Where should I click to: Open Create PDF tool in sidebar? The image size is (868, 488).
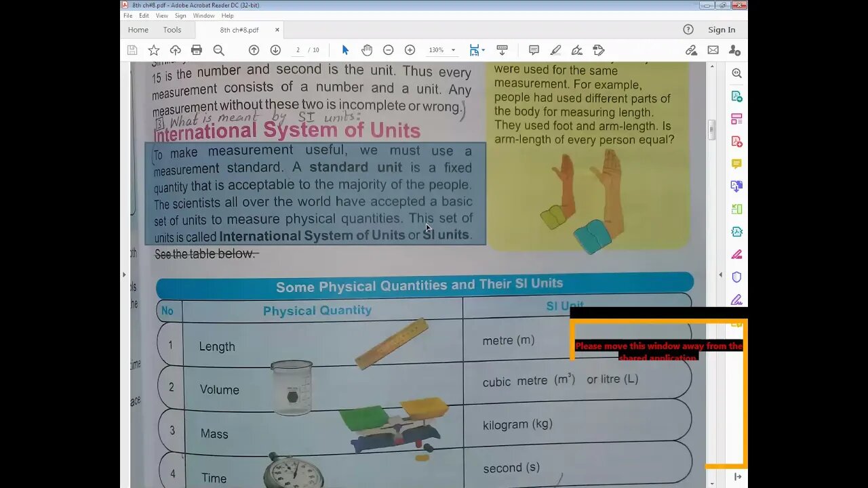click(736, 142)
